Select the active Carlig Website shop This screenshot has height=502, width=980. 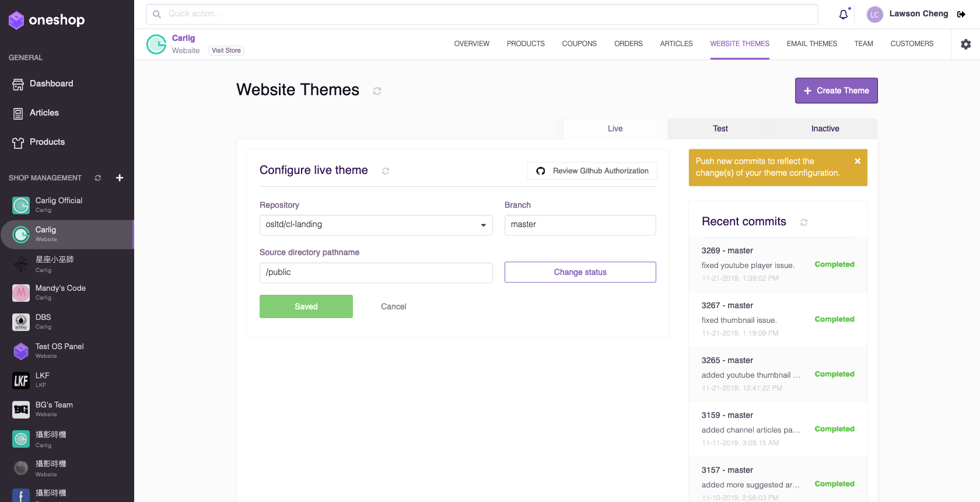[67, 235]
